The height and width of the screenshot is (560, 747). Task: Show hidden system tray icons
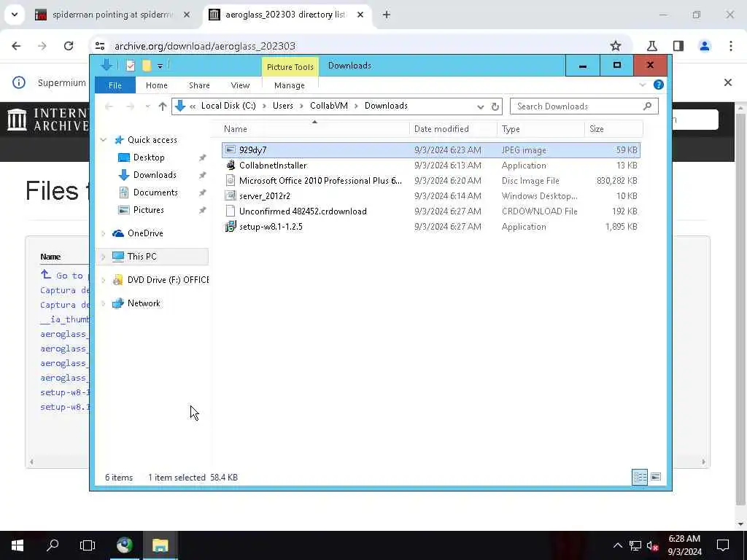click(x=617, y=545)
